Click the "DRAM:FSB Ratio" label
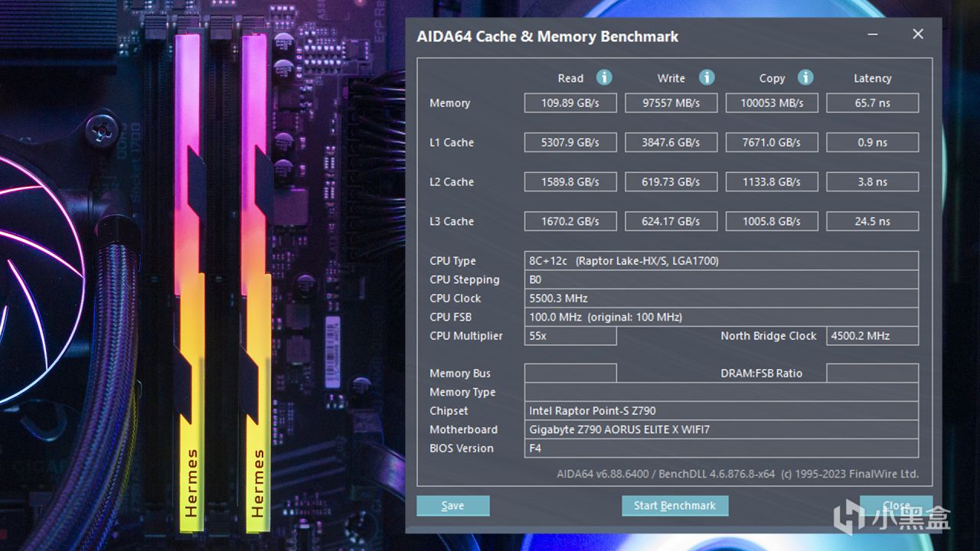Image resolution: width=980 pixels, height=551 pixels. [762, 373]
